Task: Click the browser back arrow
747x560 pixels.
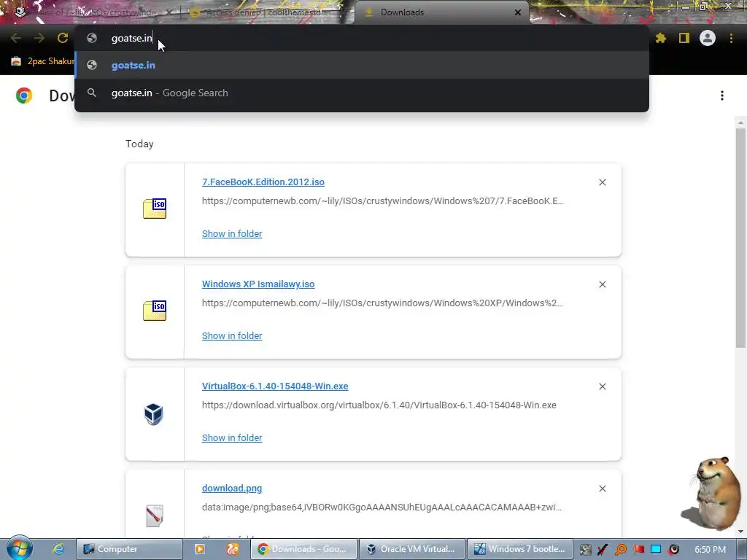Action: [16, 38]
